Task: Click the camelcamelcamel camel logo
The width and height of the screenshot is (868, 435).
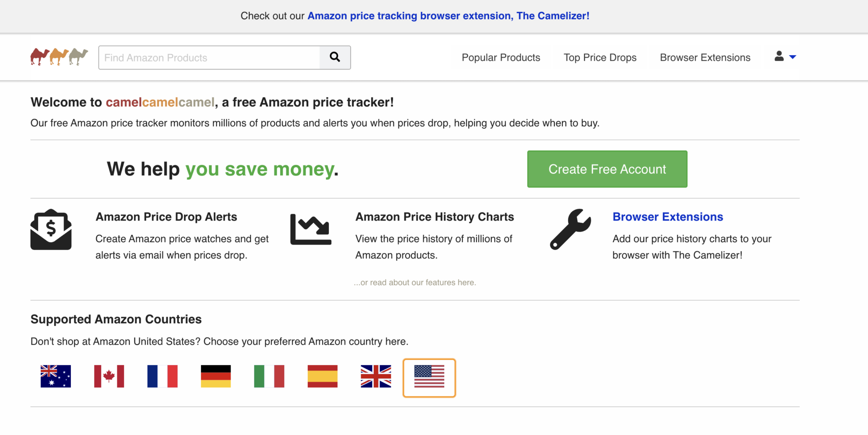Action: (59, 57)
